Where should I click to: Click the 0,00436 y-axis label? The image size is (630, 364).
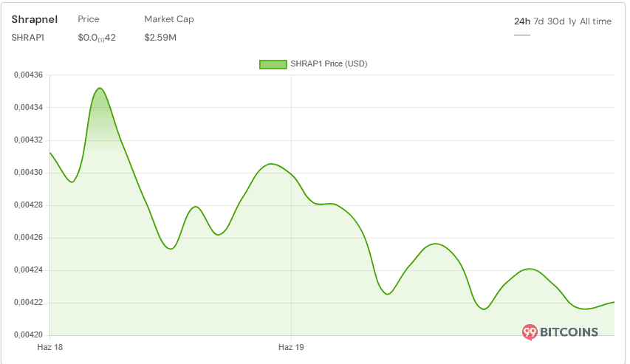28,75
